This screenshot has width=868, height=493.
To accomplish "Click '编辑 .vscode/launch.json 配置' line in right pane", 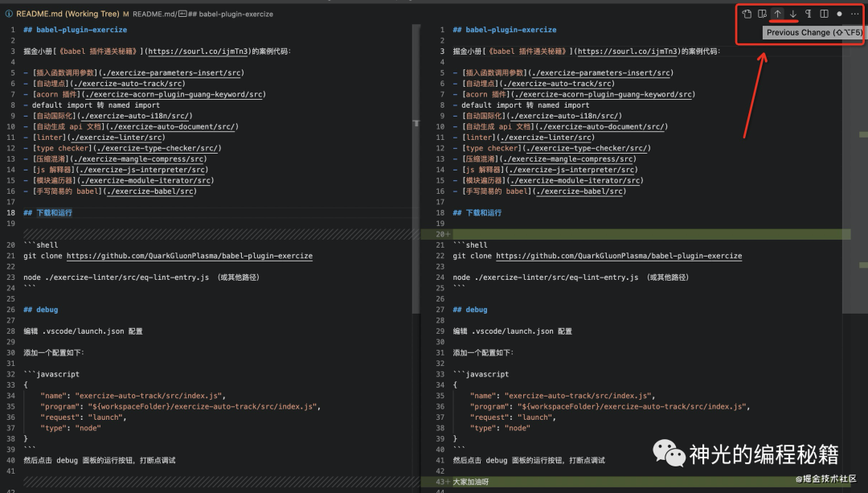I will coord(513,331).
